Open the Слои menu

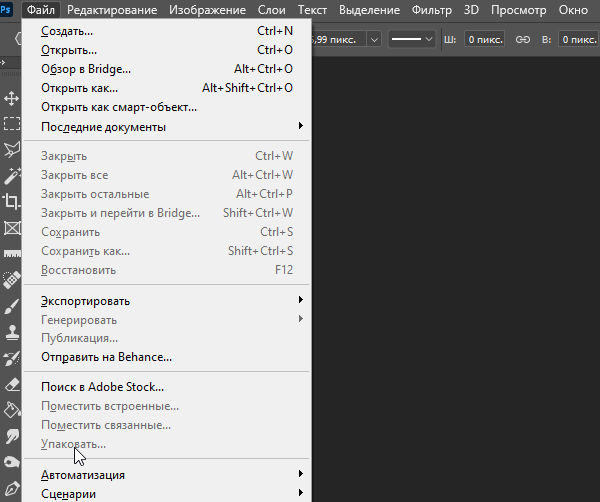point(272,10)
